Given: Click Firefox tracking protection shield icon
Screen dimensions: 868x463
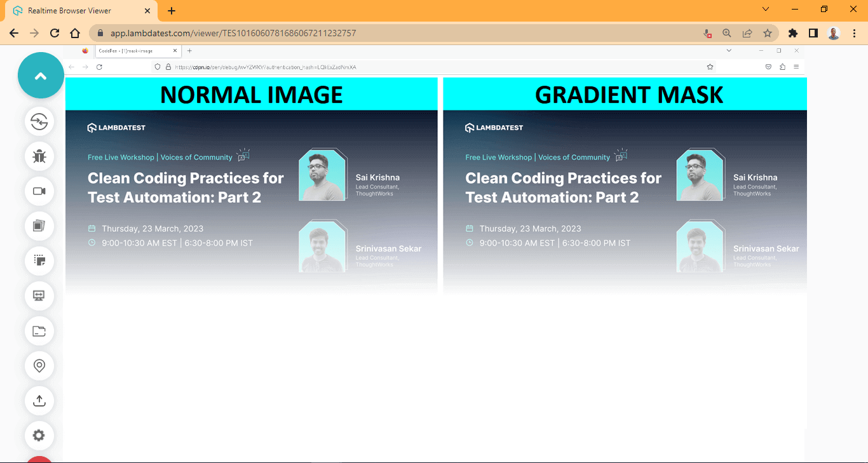Looking at the screenshot, I should (x=158, y=67).
